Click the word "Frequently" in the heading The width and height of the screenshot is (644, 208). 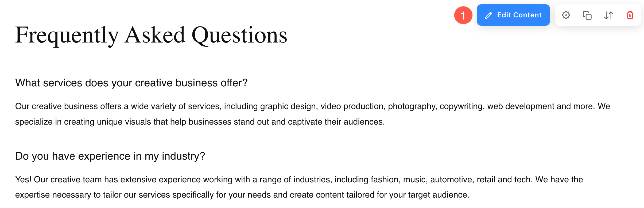click(x=67, y=35)
